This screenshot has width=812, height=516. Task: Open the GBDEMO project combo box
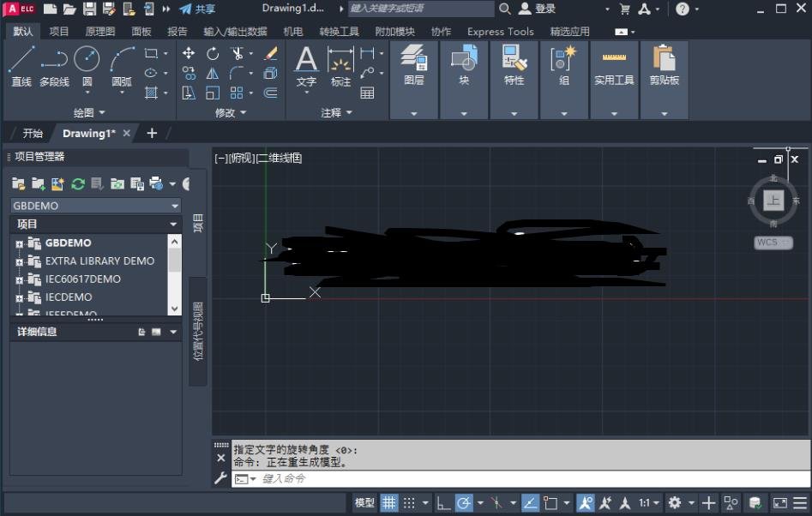(96, 206)
